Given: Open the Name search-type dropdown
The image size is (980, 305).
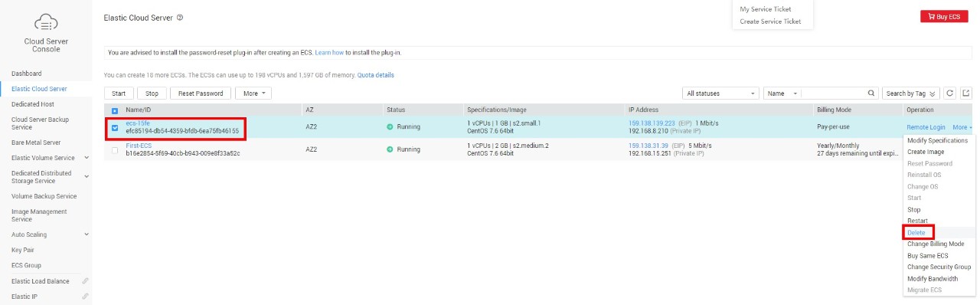Looking at the screenshot, I should point(782,93).
